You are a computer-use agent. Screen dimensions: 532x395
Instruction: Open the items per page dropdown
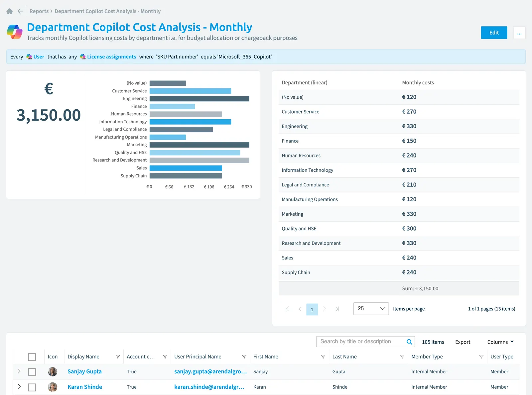371,309
